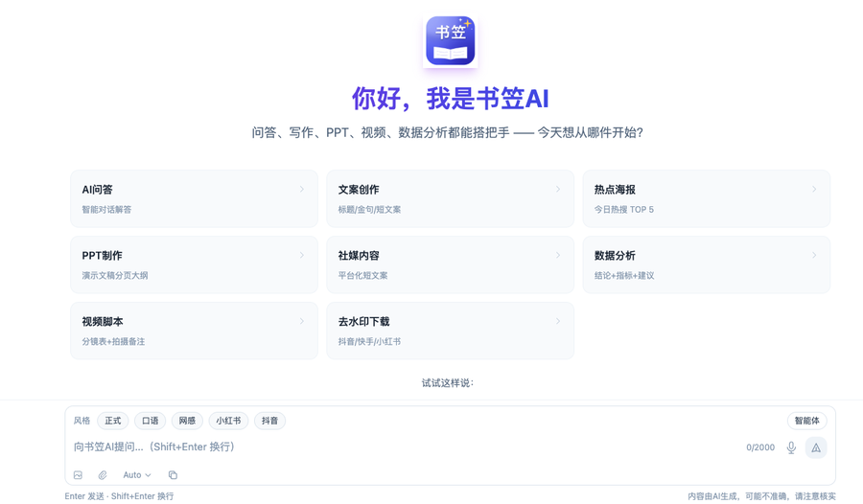Select the 网感 style chip
863x504 pixels.
[187, 421]
